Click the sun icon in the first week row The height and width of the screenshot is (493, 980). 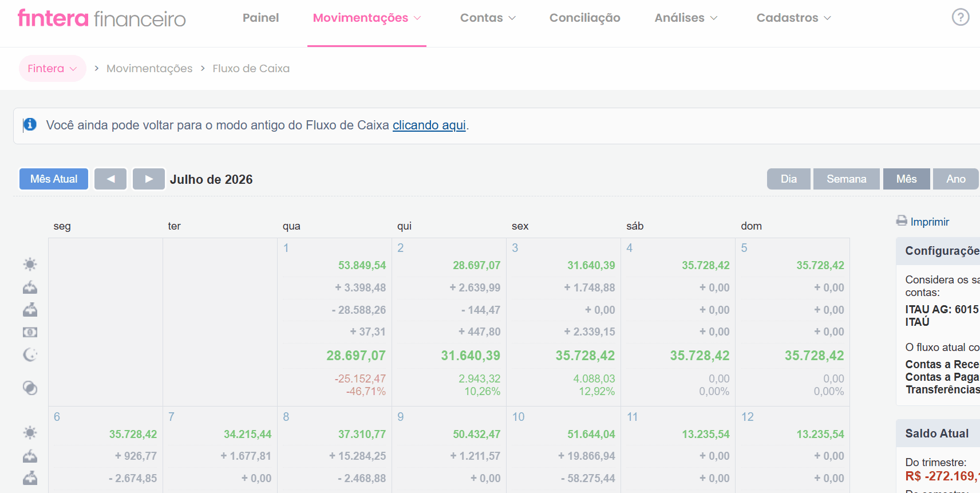30,264
